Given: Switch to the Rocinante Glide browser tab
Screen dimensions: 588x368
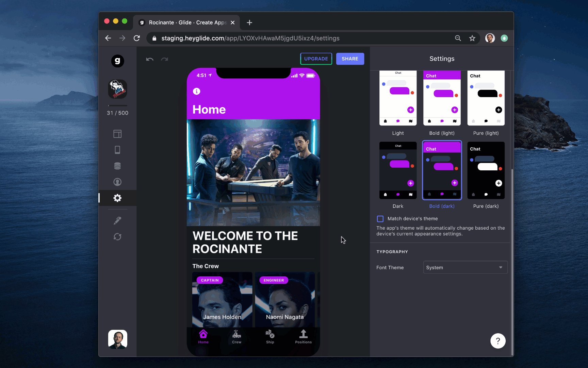Looking at the screenshot, I should (x=186, y=22).
